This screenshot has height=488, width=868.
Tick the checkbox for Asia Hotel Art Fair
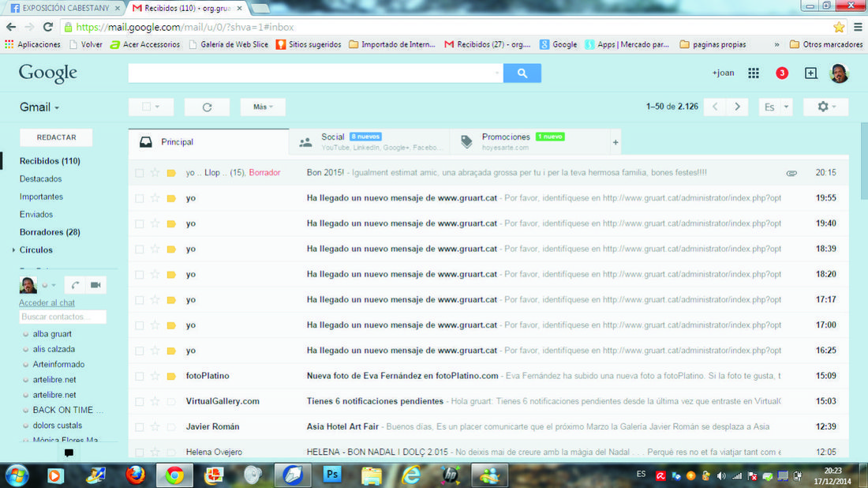140,427
